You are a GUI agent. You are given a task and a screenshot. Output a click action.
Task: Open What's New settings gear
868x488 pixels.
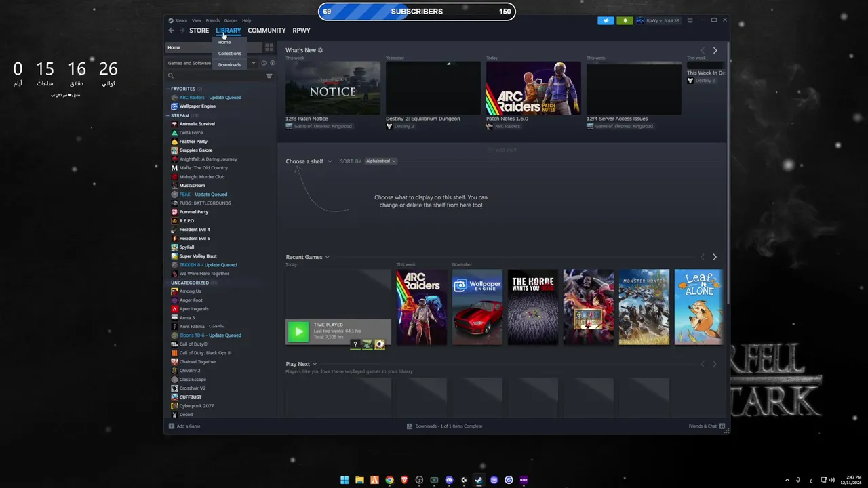(x=321, y=50)
